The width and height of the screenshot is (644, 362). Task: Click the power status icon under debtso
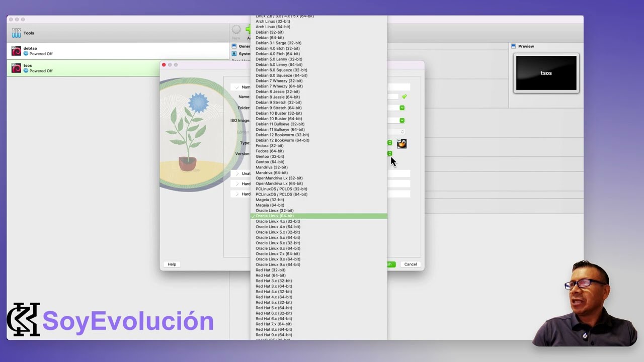pos(26,54)
